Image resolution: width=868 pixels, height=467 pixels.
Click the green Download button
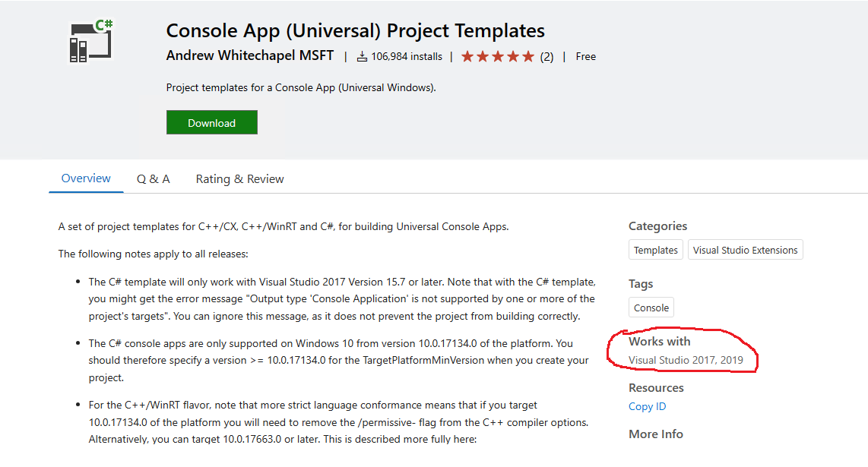(x=211, y=122)
